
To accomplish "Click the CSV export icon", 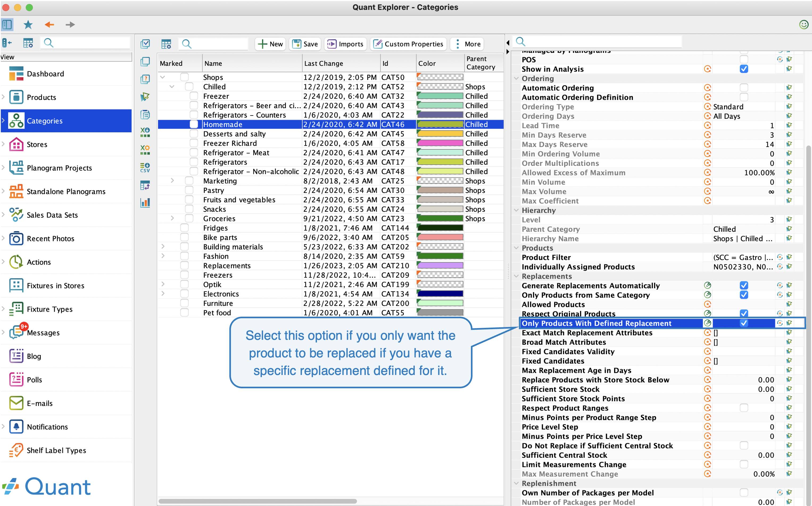I will tap(145, 167).
